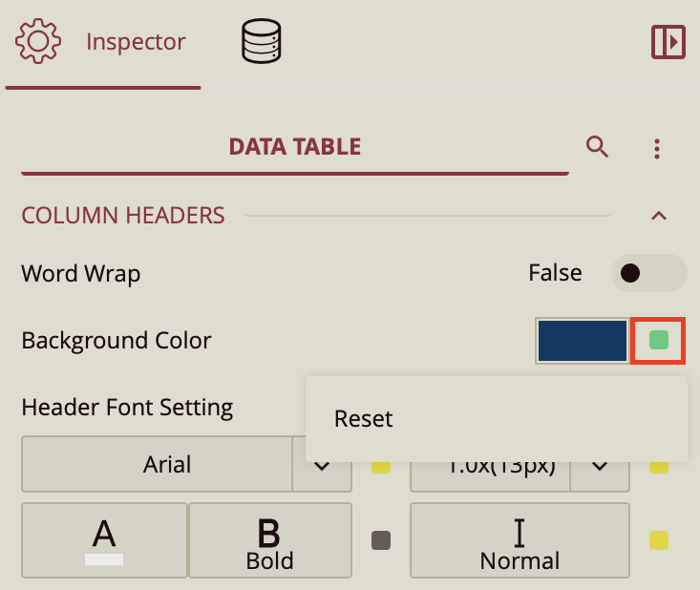Click the Normal italic style button
Screen dimensions: 700x590
tap(520, 540)
